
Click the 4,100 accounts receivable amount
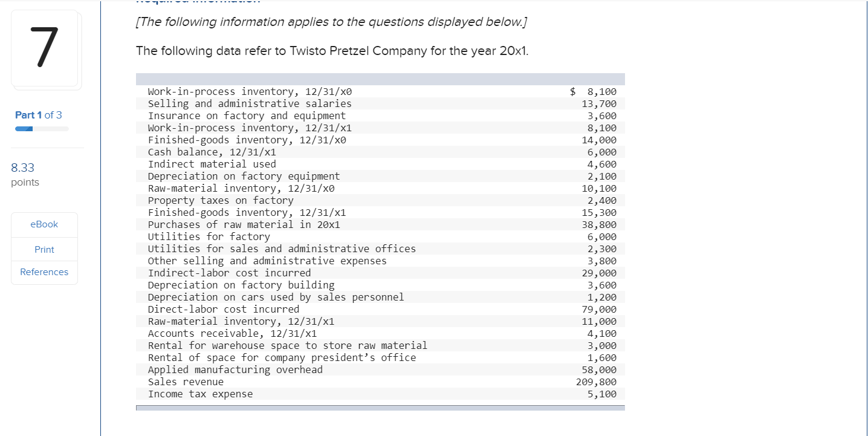point(602,333)
